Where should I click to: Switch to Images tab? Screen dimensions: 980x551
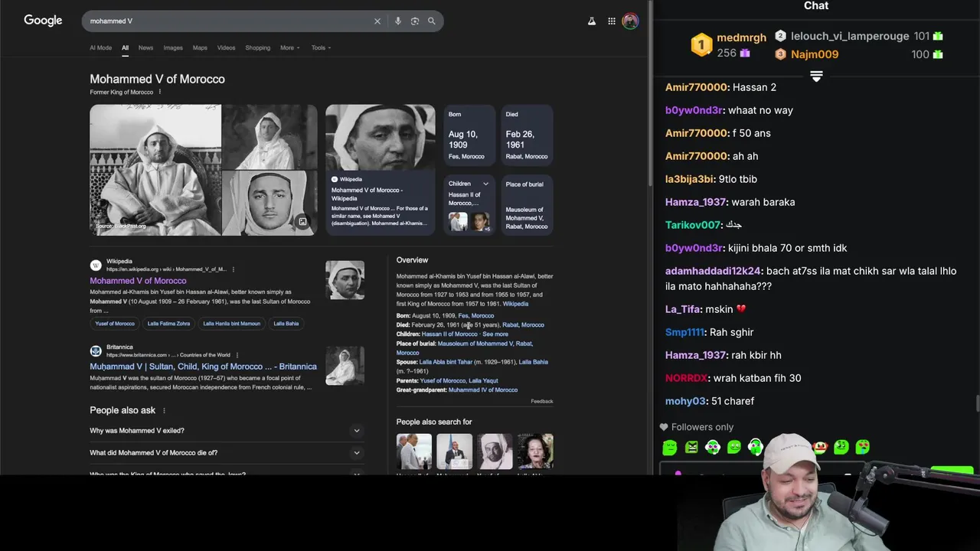[x=173, y=47]
